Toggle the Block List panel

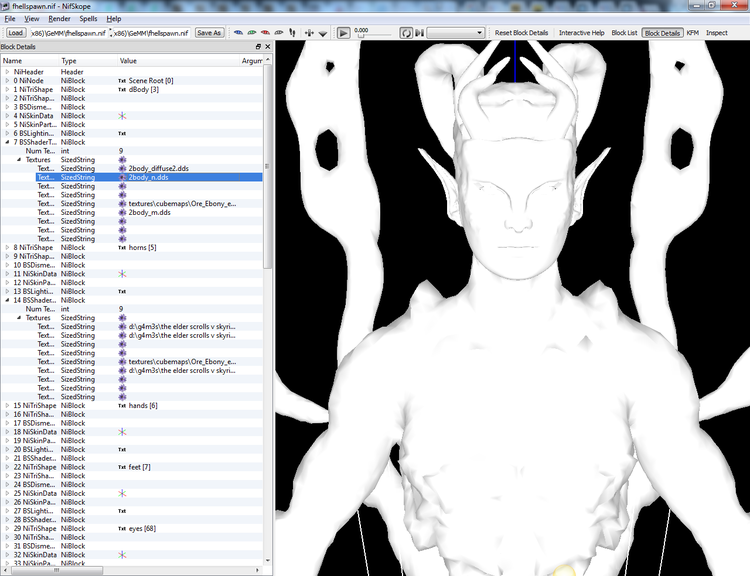[x=624, y=33]
